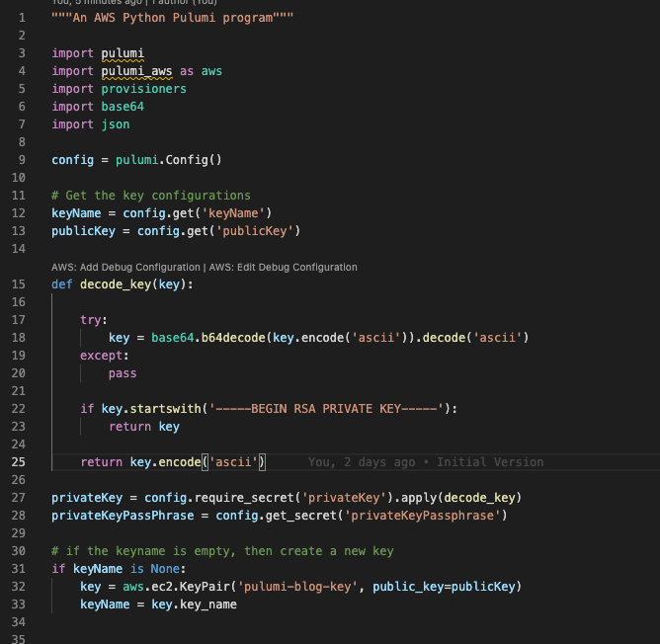Click 'startswith' on line 22
This screenshot has width=660, height=644.
[165, 409]
